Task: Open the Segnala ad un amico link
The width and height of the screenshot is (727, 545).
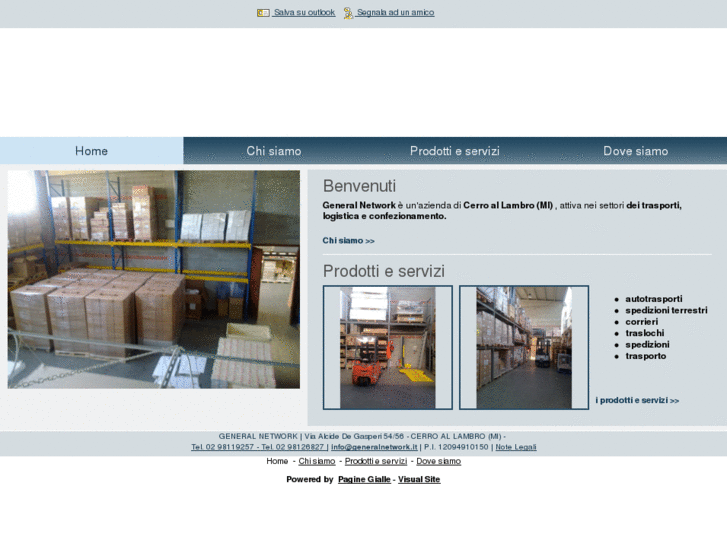Action: (x=395, y=13)
